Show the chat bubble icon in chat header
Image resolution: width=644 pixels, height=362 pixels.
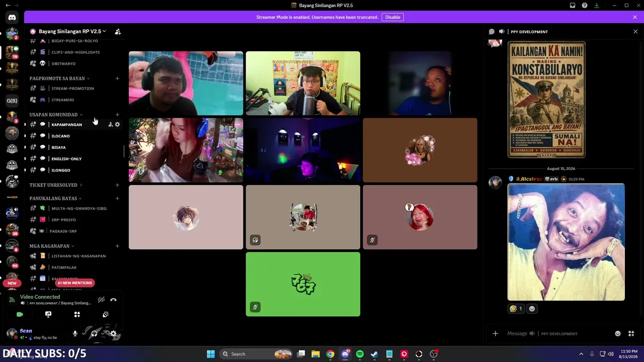pyautogui.click(x=492, y=32)
